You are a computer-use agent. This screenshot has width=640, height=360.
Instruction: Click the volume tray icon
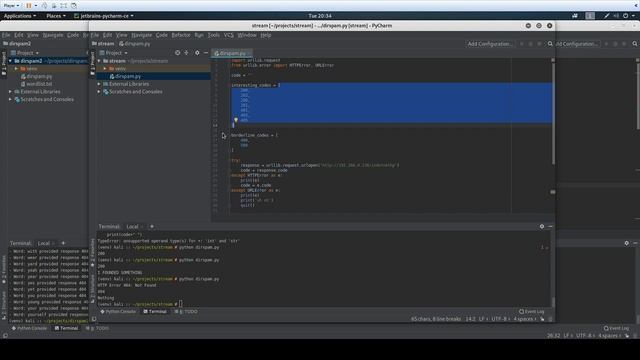(616, 16)
